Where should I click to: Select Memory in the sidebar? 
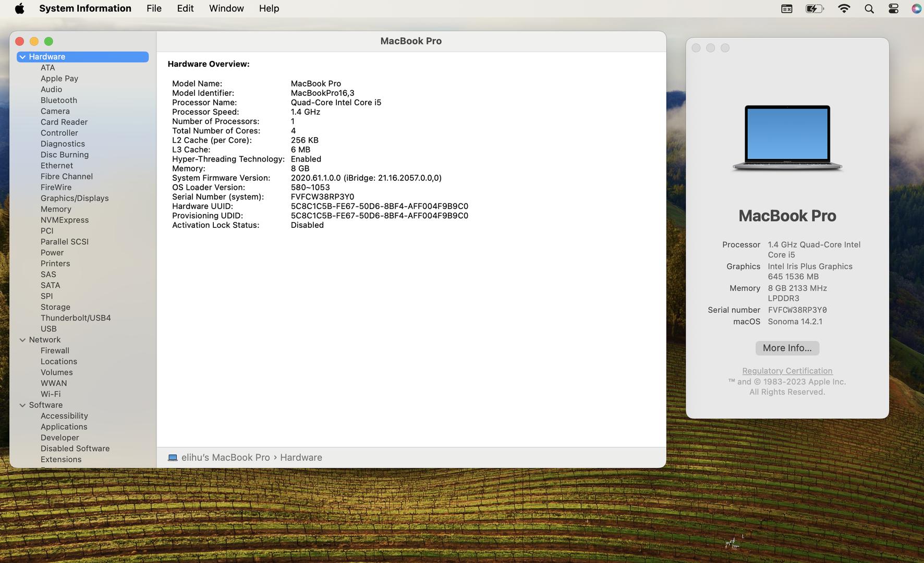coord(56,209)
